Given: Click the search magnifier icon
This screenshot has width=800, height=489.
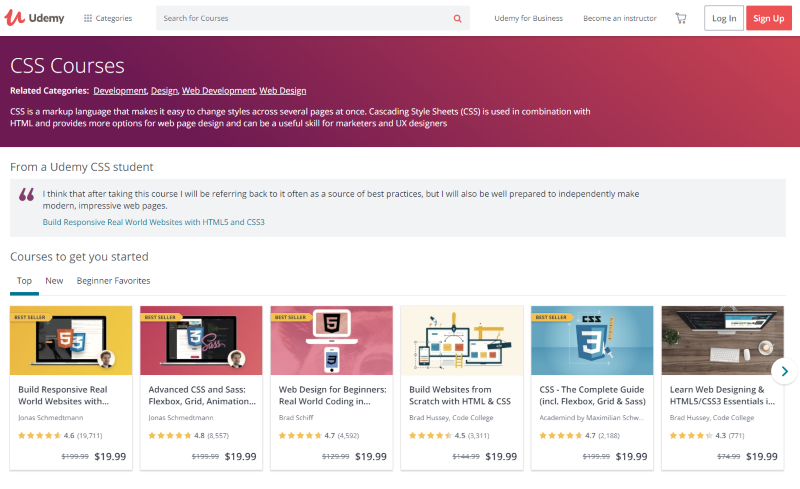Looking at the screenshot, I should (457, 18).
